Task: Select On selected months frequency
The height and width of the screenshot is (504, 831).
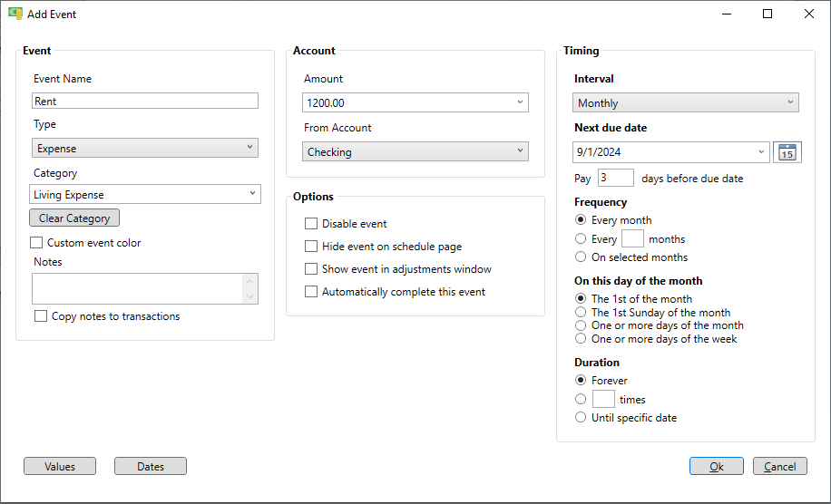Action: (581, 257)
